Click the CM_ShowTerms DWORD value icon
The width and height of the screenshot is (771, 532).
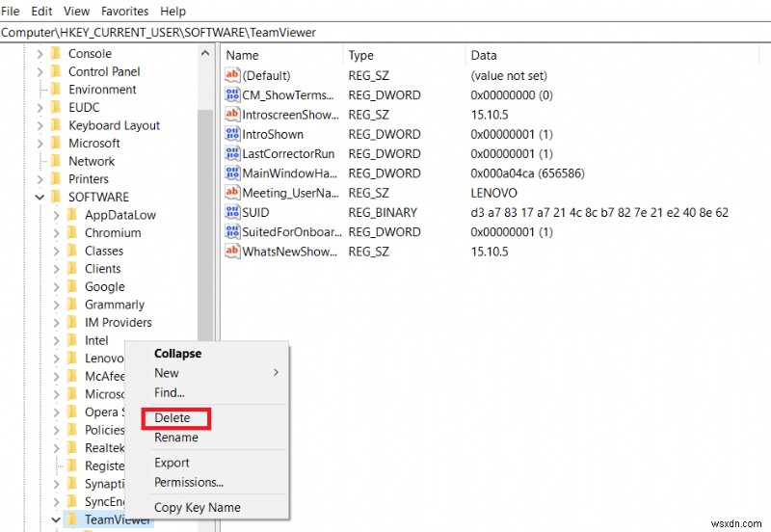pos(232,94)
